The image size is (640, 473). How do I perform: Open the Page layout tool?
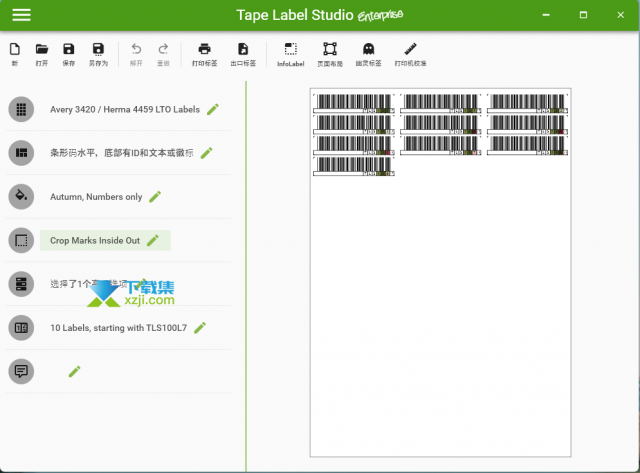click(x=330, y=54)
